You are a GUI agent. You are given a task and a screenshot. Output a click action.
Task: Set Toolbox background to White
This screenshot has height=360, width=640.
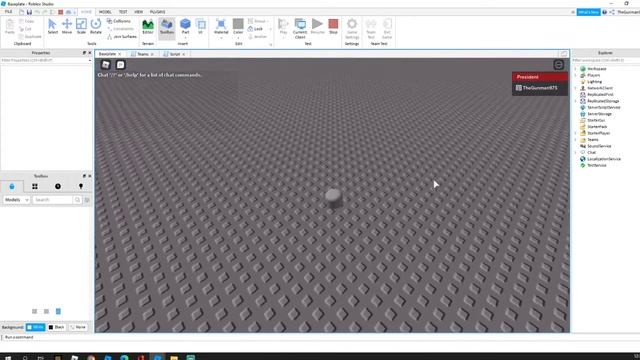36,327
